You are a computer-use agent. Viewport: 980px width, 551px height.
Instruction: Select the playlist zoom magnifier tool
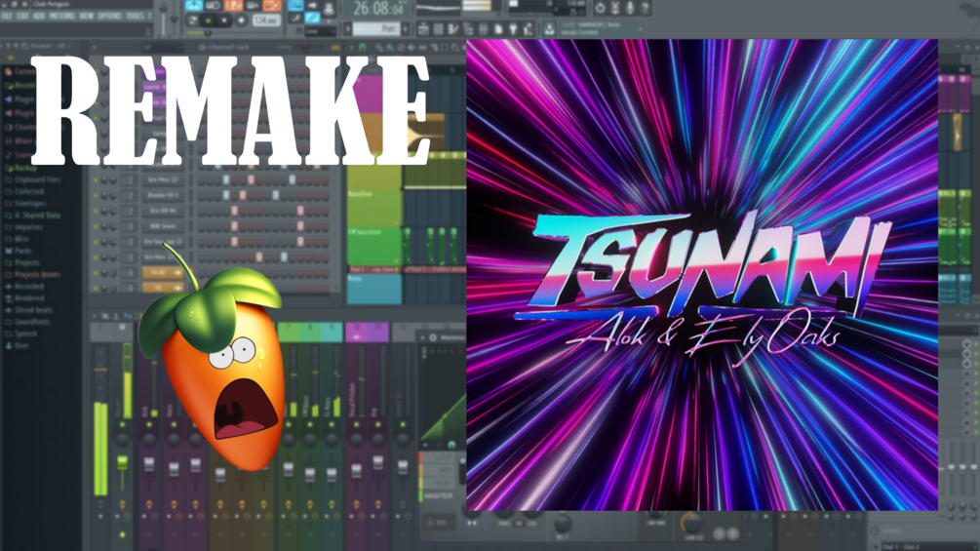(455, 47)
